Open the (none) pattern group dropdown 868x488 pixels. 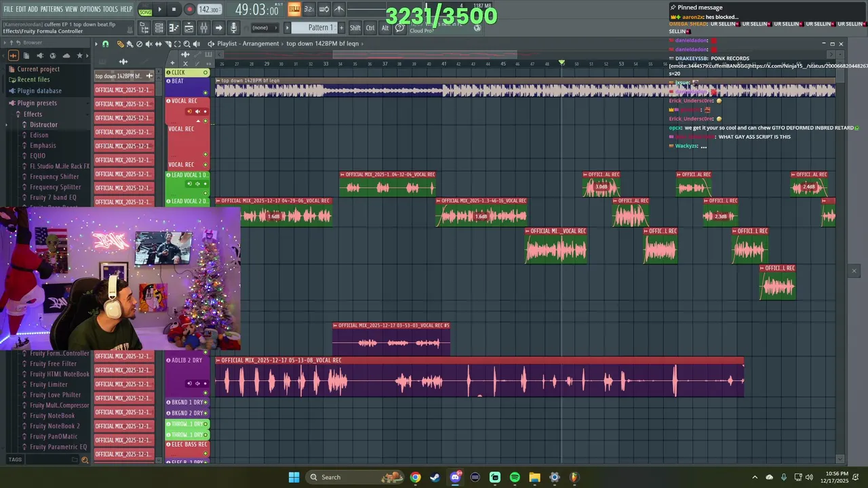[x=264, y=28]
